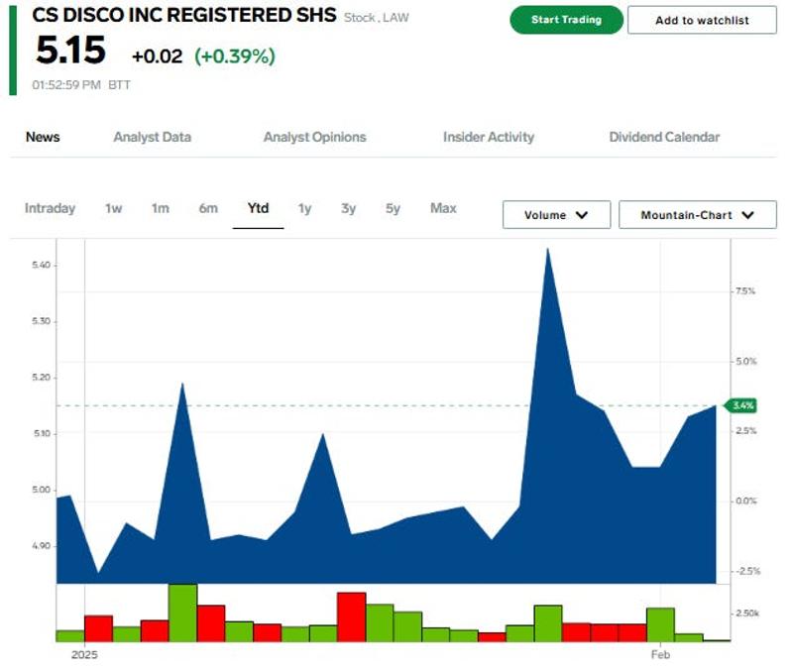
Task: Click the 7.5% percent axis label
Action: [x=745, y=291]
